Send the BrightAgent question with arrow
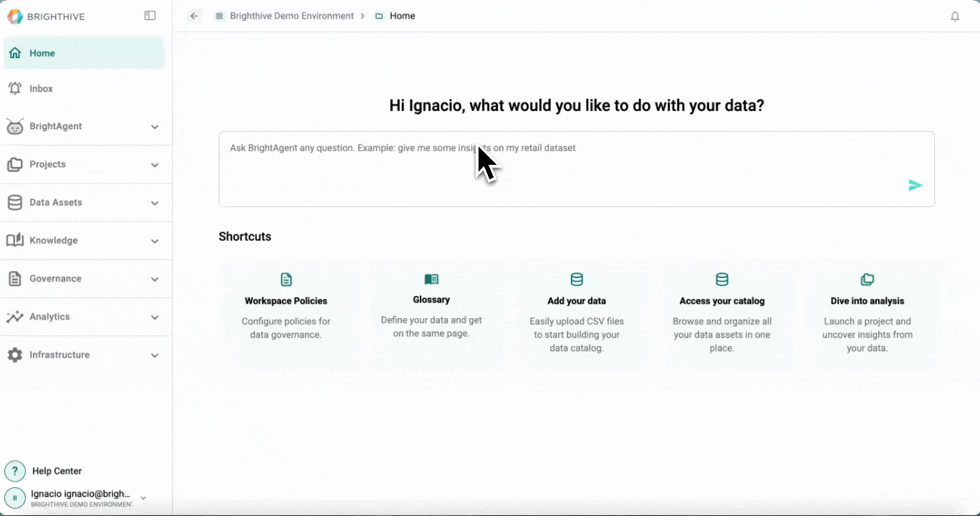This screenshot has height=516, width=980. (x=915, y=186)
